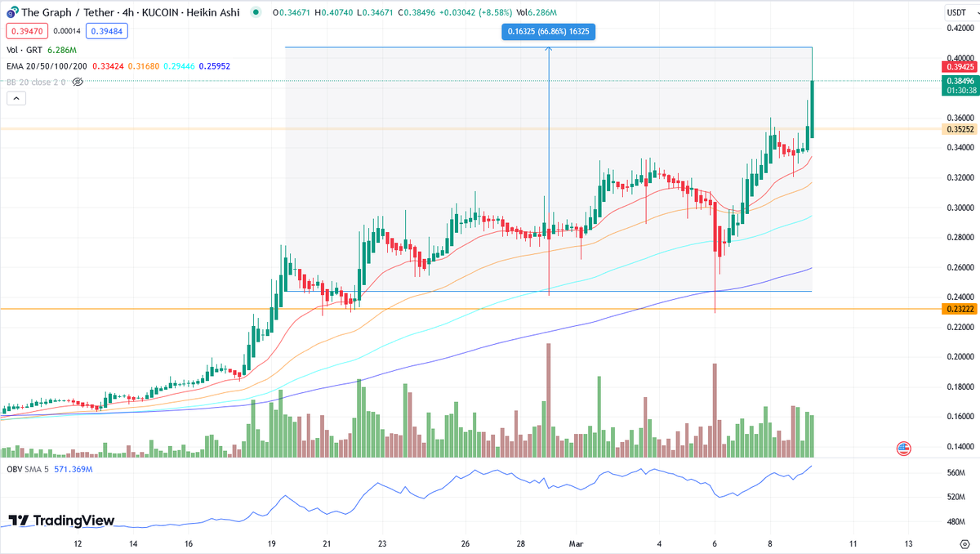Click the Mar label on the time axis
Screen dimensions: 980x554
[574, 543]
